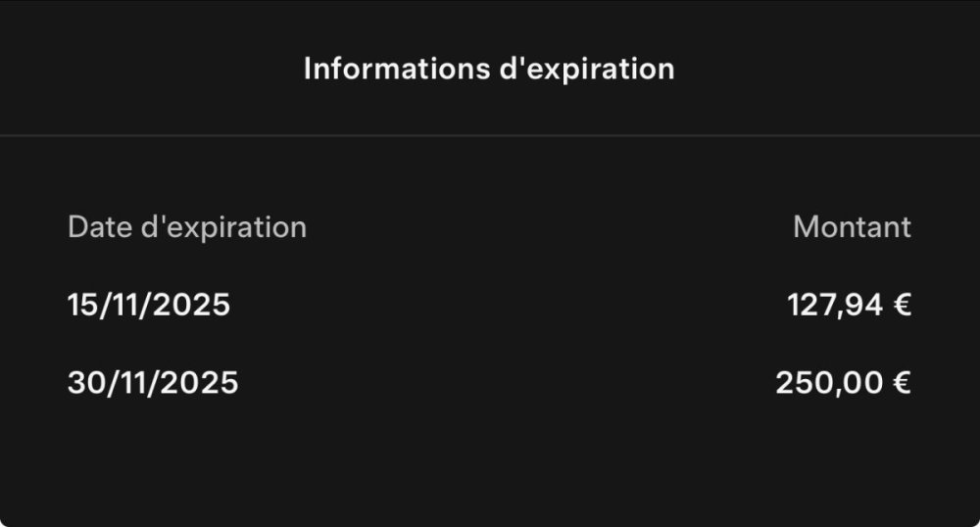Click the "Informations d'expiration" panel title
This screenshot has width=980, height=527.
click(489, 70)
